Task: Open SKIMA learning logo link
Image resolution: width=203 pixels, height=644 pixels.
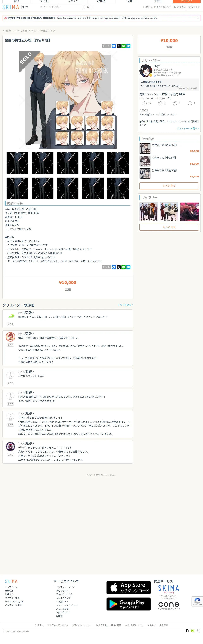Action: [x=169, y=589]
